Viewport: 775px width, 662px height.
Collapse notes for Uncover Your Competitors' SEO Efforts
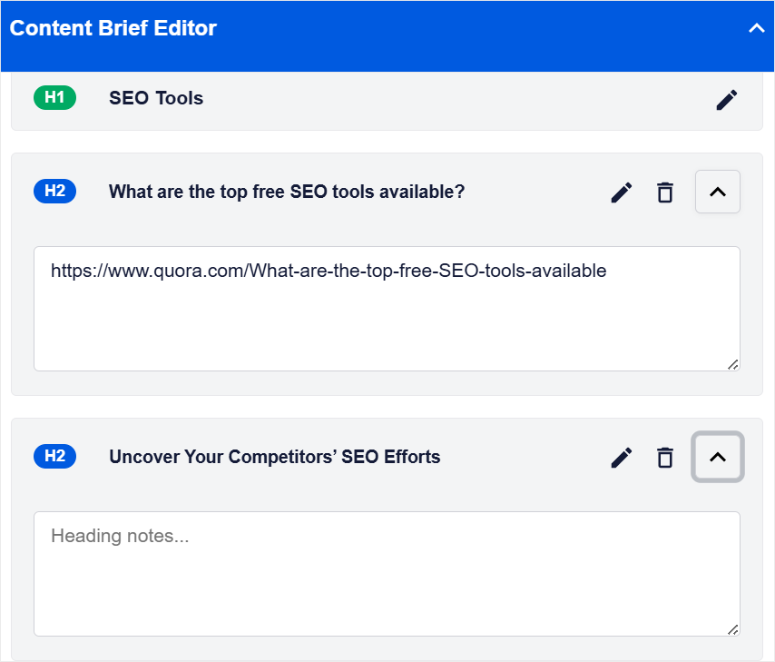pos(717,457)
